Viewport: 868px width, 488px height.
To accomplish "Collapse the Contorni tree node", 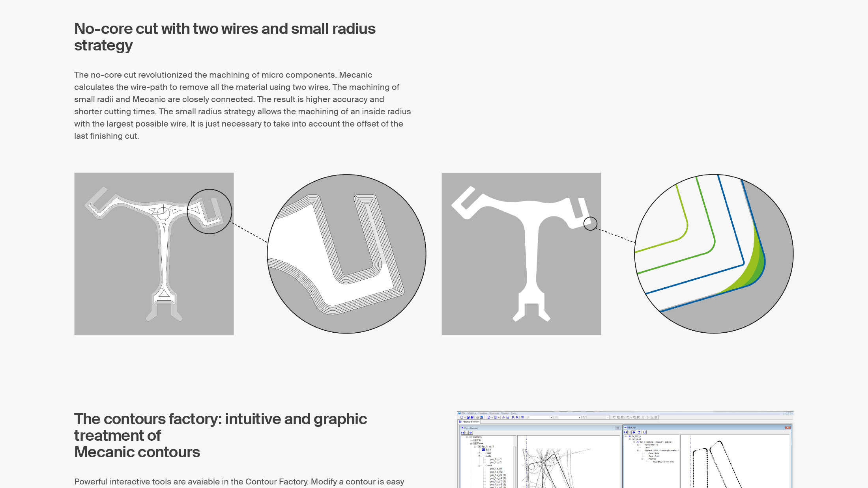I will click(x=467, y=437).
